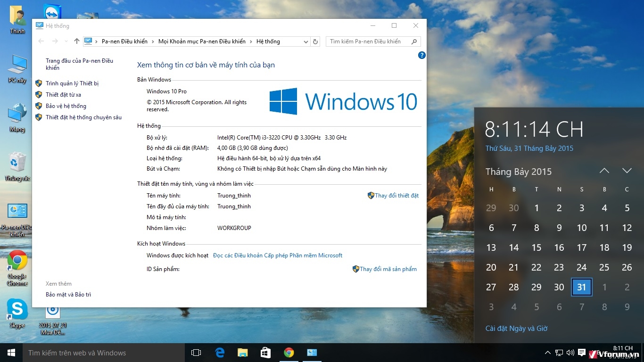The image size is (644, 362).
Task: Go up one level in Control Panel
Action: click(77, 41)
